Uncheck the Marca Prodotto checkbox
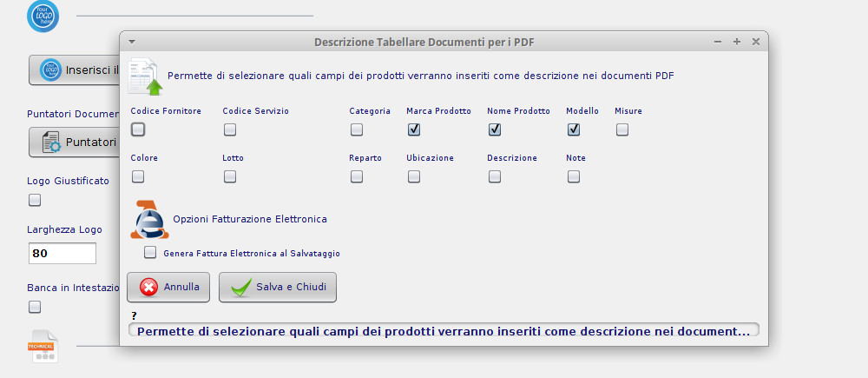This screenshot has height=378, width=868. (x=414, y=129)
